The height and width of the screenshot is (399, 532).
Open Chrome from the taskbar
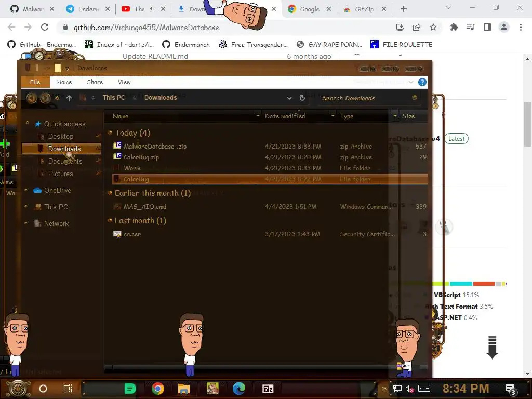158,389
